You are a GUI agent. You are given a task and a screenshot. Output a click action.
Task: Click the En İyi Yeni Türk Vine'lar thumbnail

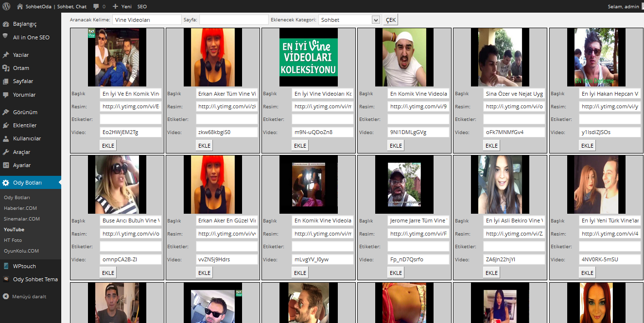tap(596, 185)
